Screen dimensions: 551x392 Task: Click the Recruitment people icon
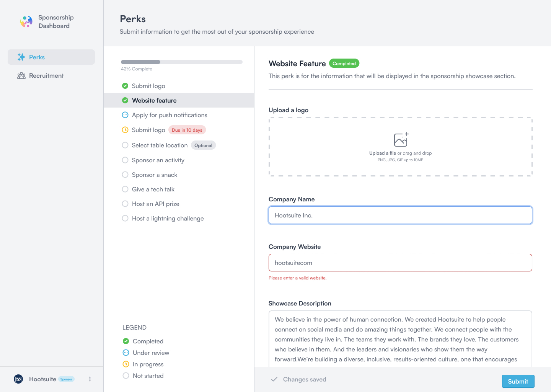tap(21, 75)
